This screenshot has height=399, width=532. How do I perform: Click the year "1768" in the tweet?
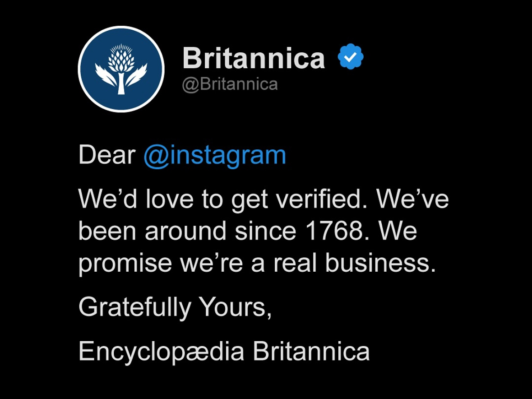tap(334, 231)
